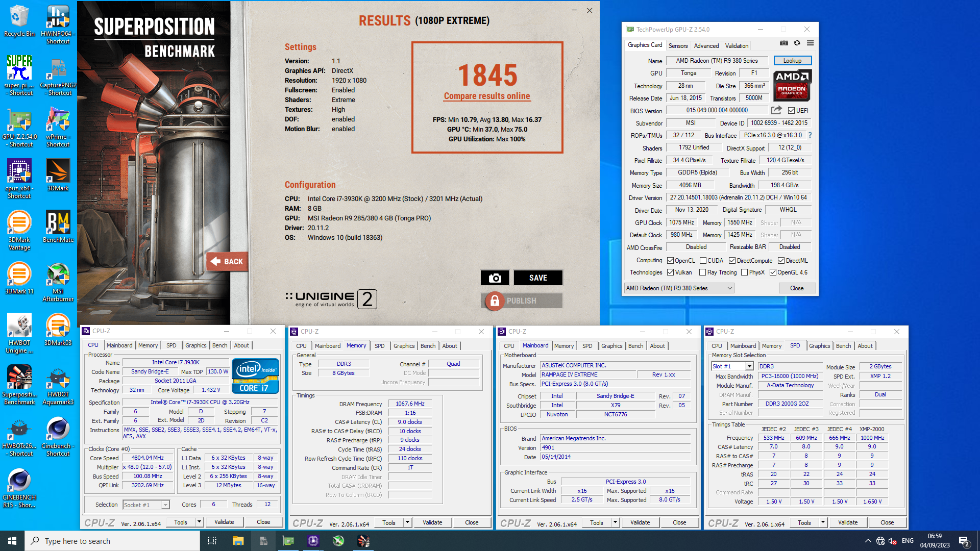
Task: Open 3DMark Vantage desktop icon
Action: 19,230
